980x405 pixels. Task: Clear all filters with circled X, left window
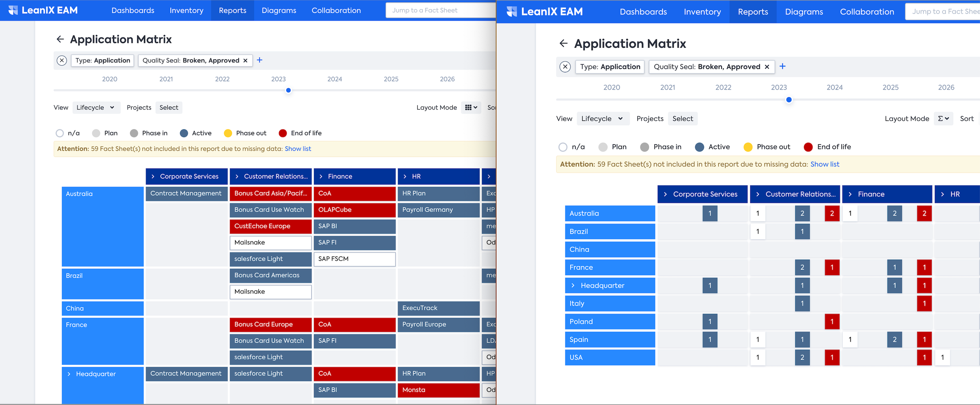click(62, 60)
